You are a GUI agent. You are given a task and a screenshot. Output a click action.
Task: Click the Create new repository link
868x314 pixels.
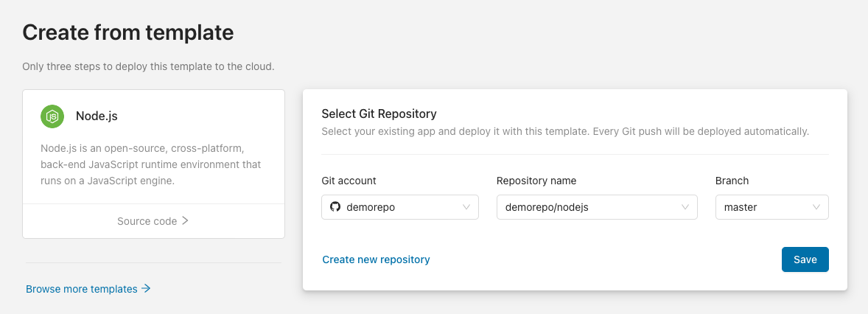point(377,259)
